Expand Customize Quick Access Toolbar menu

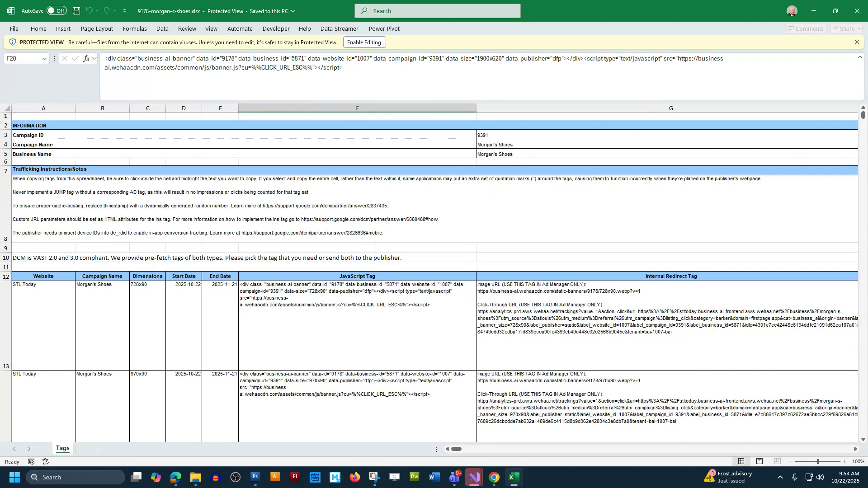coord(124,10)
